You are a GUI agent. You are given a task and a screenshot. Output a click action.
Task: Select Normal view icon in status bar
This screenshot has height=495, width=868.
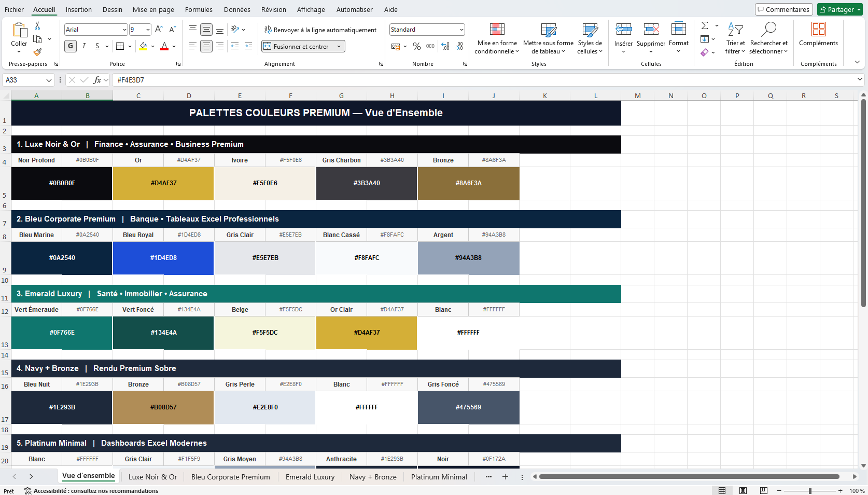point(722,490)
